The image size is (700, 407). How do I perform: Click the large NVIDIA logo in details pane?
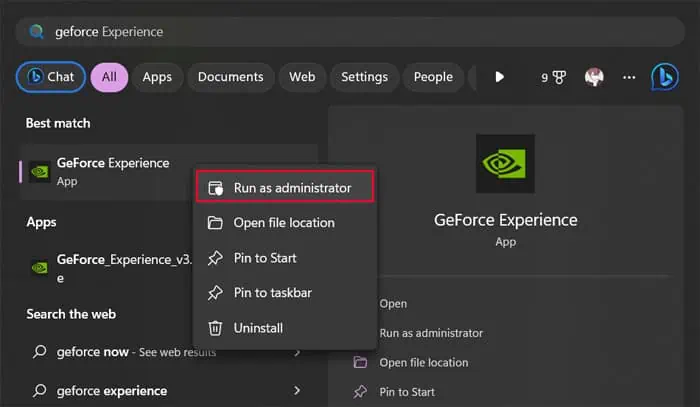(x=505, y=164)
